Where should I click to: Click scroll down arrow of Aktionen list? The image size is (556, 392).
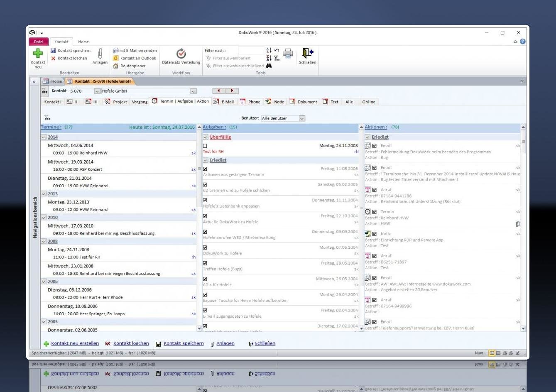pyautogui.click(x=523, y=328)
